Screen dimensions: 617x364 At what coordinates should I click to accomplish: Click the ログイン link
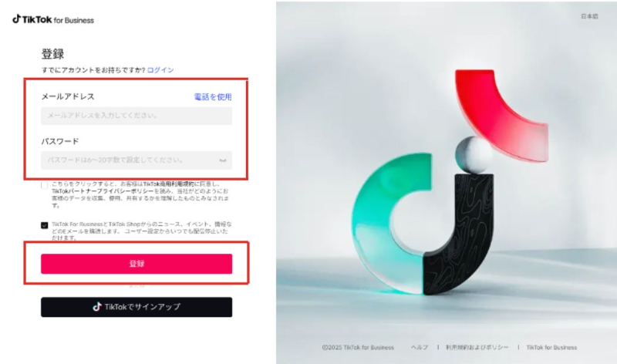pyautogui.click(x=160, y=70)
